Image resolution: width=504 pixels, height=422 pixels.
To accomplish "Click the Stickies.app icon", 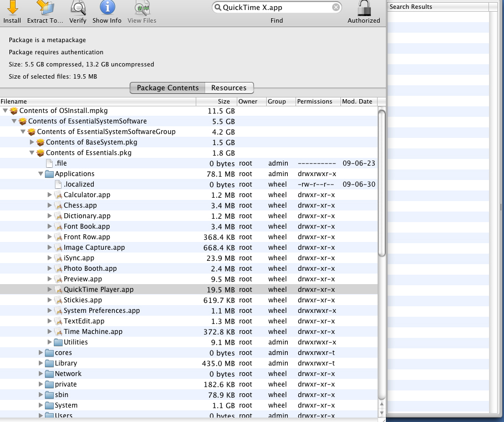I will point(58,300).
